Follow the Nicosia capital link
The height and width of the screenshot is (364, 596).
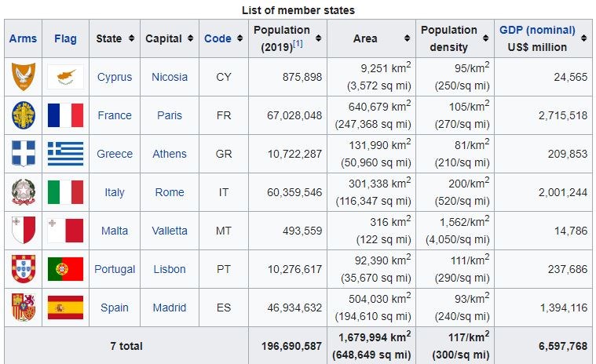point(170,77)
